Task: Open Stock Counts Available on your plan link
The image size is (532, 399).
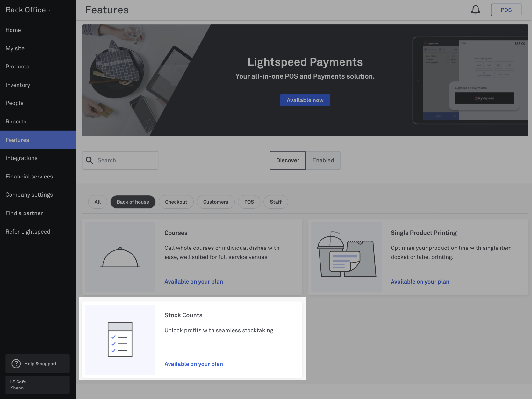Action: pyautogui.click(x=194, y=364)
